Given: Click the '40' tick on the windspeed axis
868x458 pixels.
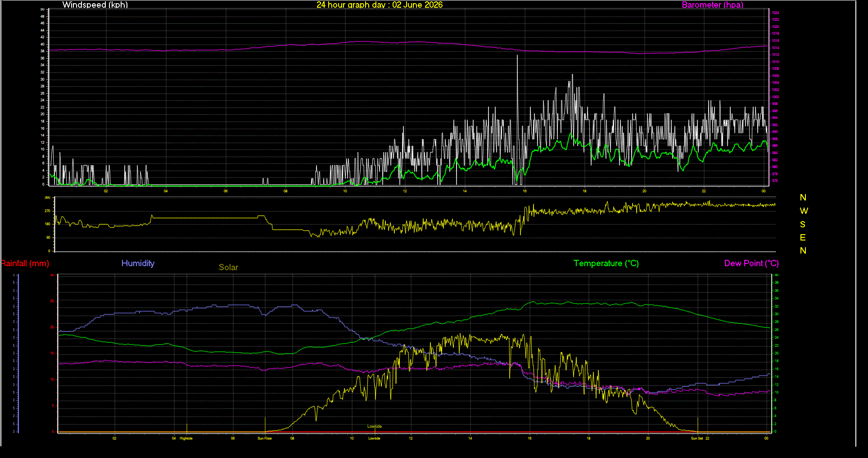Looking at the screenshot, I should pos(43,44).
